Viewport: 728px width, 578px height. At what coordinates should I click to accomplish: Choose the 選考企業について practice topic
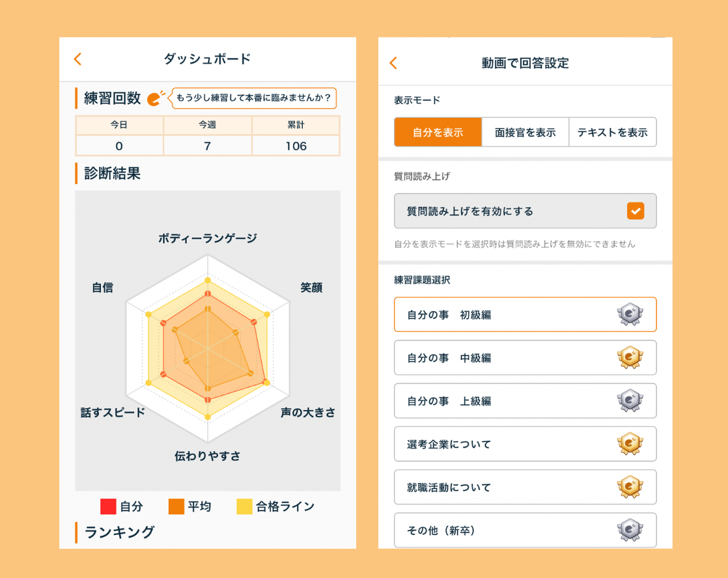pyautogui.click(x=501, y=444)
